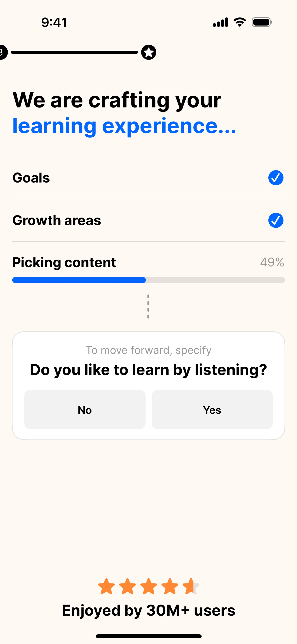297x644 pixels.
Task: Tap the onboarding step tracker line
Action: click(x=74, y=52)
